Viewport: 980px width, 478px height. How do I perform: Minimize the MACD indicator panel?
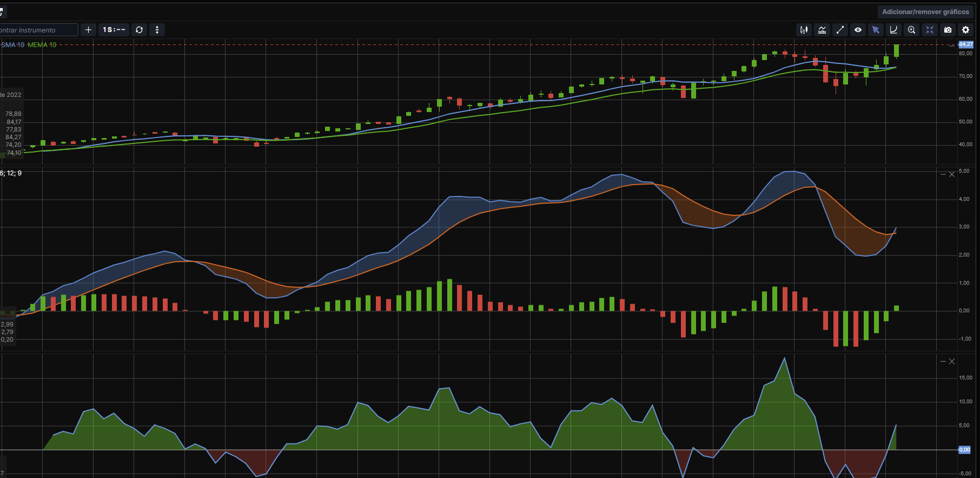[x=943, y=174]
